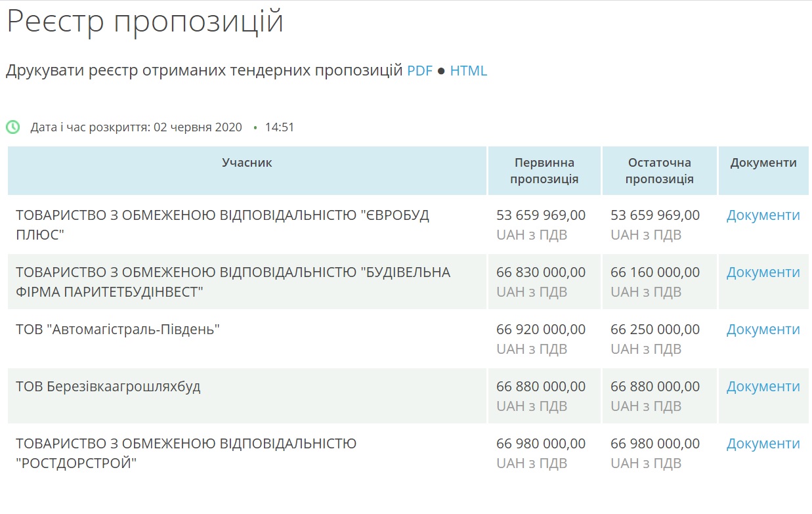Click the green clock icon near disclosure date

(13, 127)
